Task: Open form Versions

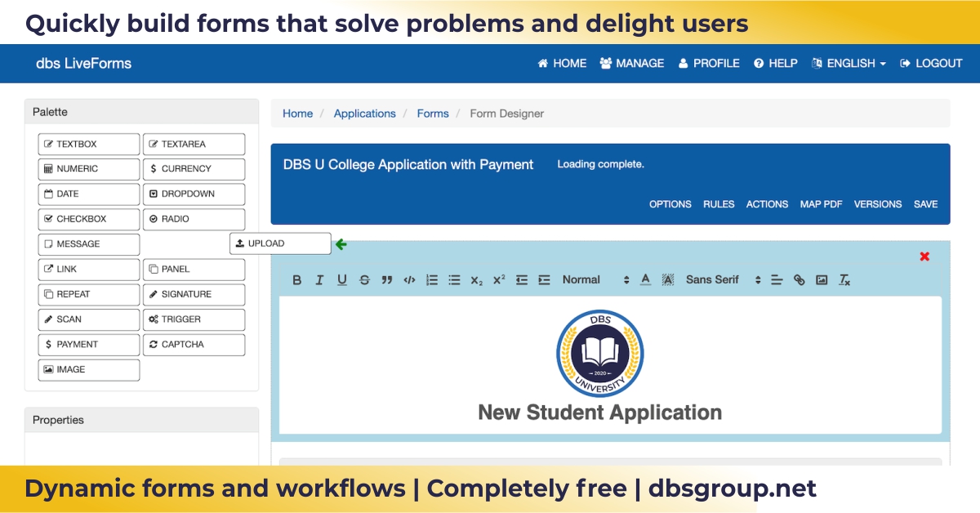Action: (x=878, y=204)
